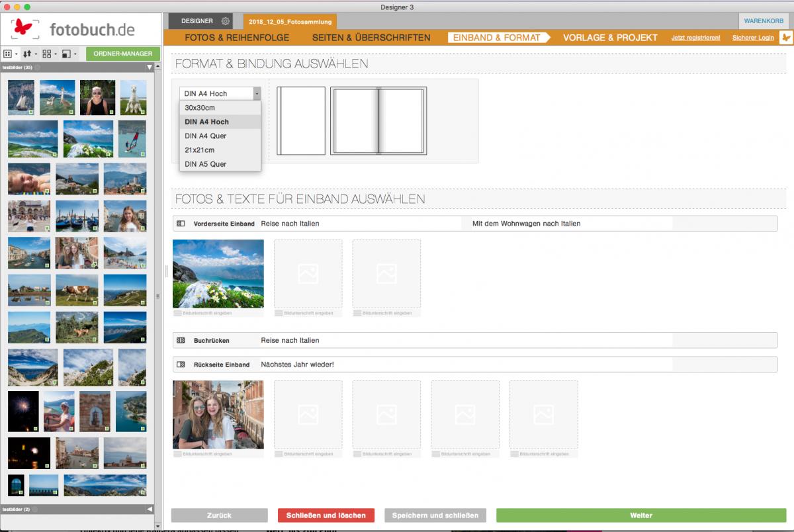Viewport: 794px width, 532px height.
Task: Choose DIN A4 Hoch in the open list
Action: pyautogui.click(x=220, y=122)
